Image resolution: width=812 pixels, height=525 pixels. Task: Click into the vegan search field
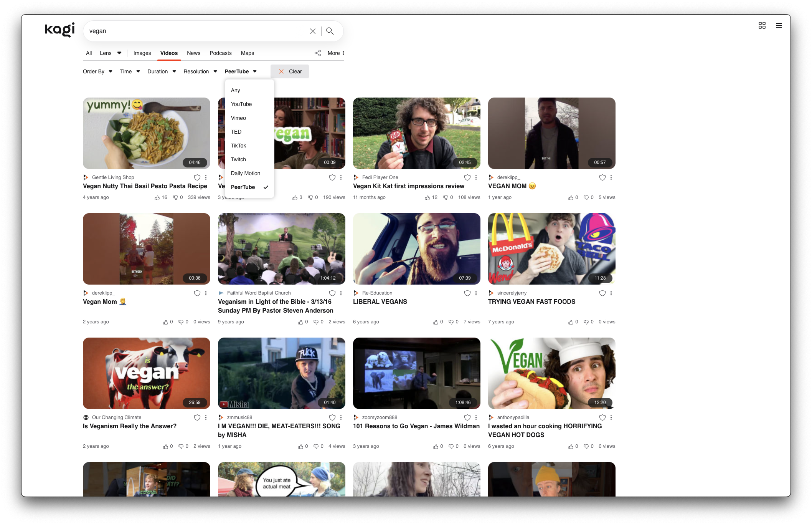point(192,31)
